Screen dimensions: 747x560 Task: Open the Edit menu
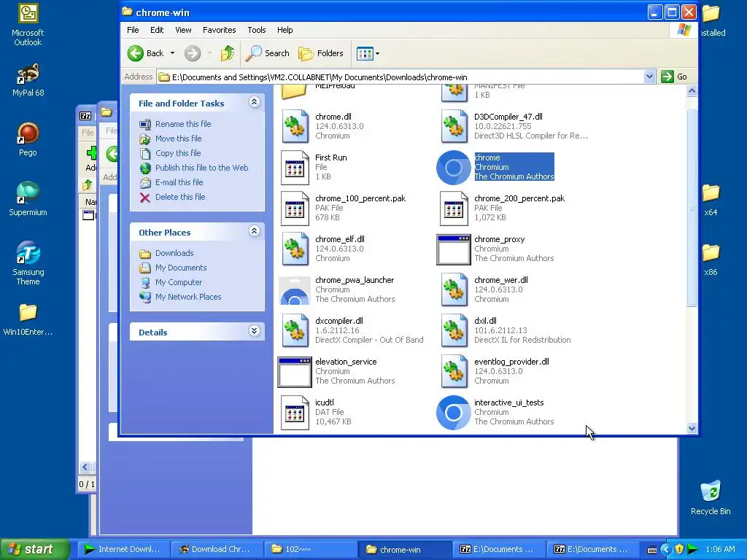point(157,30)
